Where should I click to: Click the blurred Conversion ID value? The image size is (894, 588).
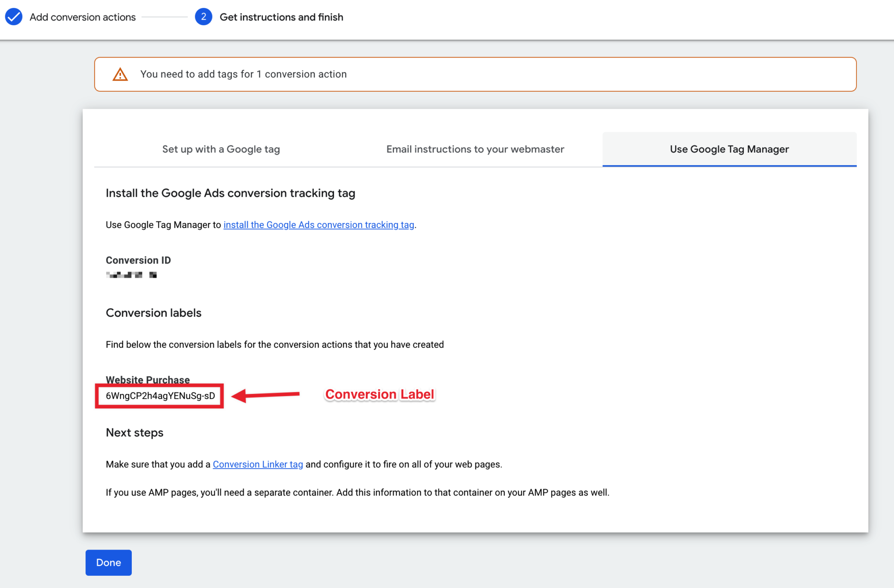point(131,274)
